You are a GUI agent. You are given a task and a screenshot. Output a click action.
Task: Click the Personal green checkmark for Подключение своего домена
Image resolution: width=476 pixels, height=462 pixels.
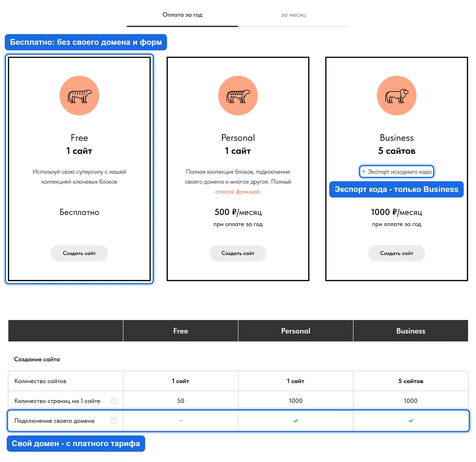pyautogui.click(x=296, y=421)
